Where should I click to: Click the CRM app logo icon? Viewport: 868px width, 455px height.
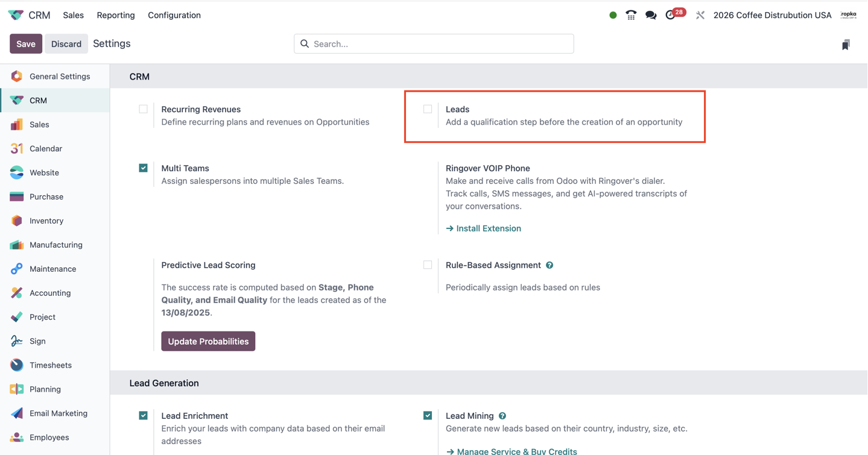tap(16, 15)
